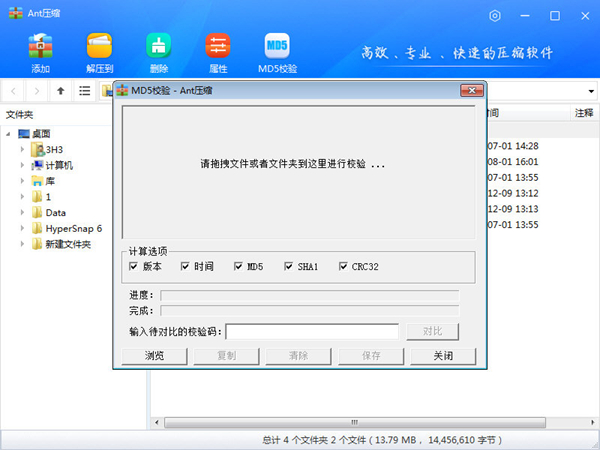Open the 解压到 (Extract to) tool
600x450 pixels.
[x=100, y=47]
